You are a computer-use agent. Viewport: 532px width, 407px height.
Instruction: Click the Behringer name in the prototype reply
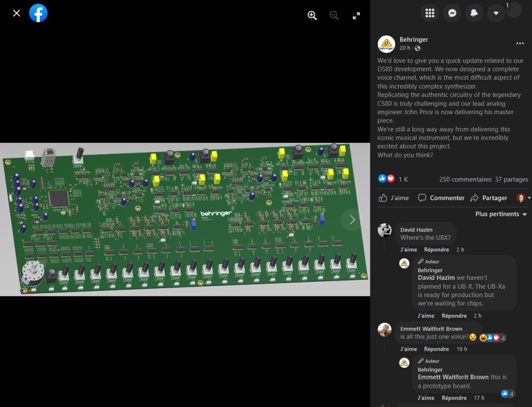pos(430,369)
